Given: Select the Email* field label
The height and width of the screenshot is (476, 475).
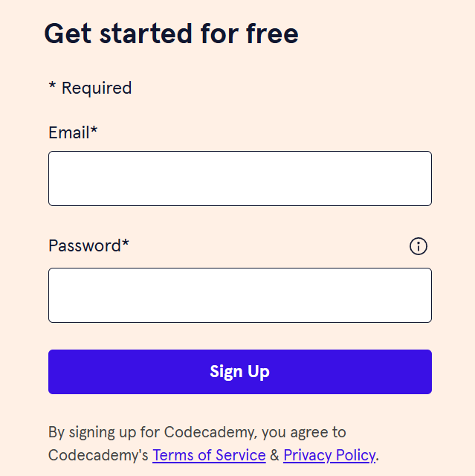Looking at the screenshot, I should click(x=73, y=132).
